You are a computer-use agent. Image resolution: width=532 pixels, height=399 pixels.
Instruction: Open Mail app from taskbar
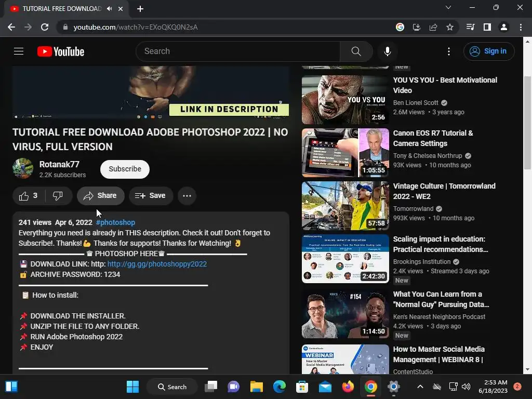coord(325,387)
